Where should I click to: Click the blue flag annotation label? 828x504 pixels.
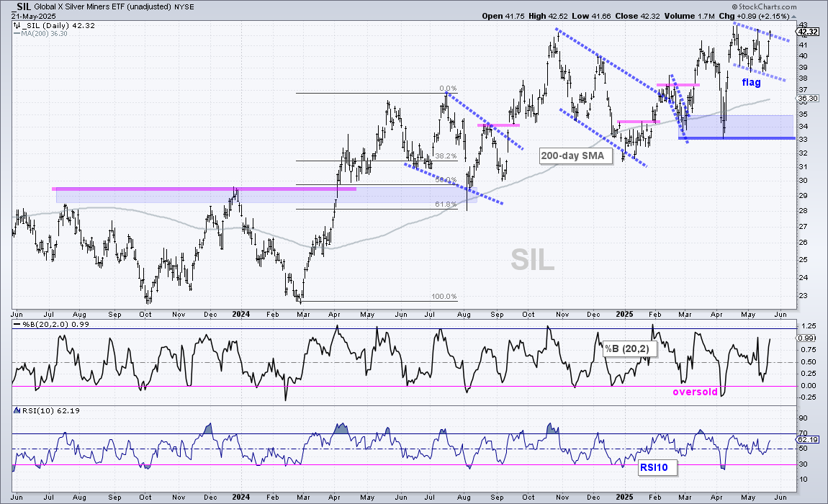point(751,82)
